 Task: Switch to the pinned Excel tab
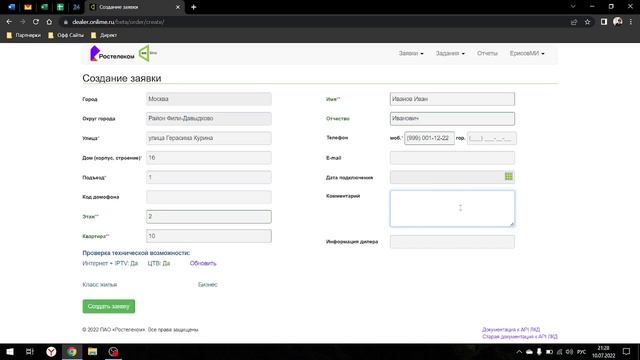pyautogui.click(x=44, y=7)
